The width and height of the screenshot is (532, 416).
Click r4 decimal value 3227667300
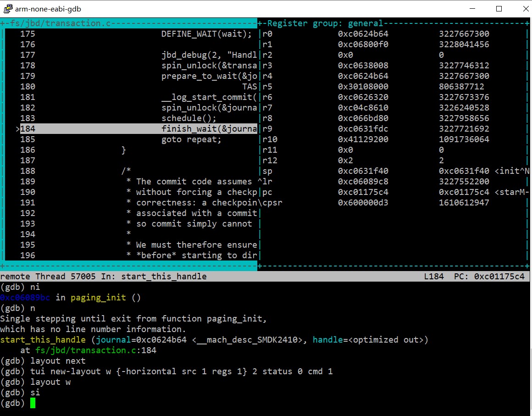click(x=464, y=76)
